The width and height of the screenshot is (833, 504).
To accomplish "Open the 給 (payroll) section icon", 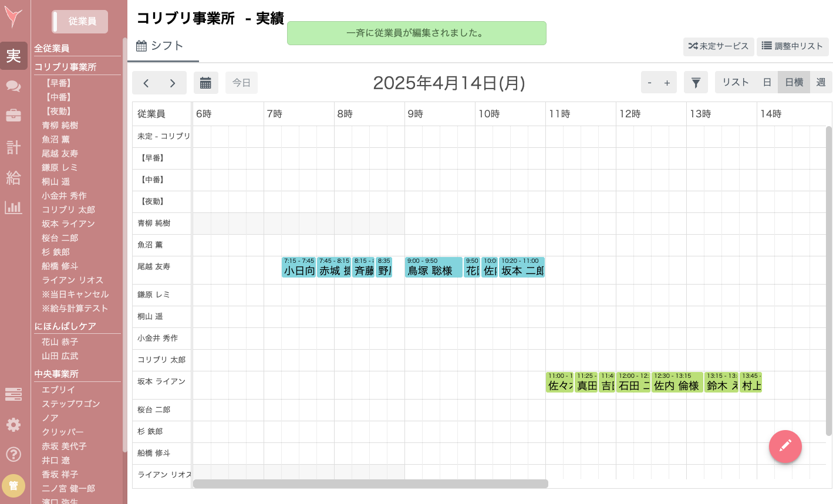I will [14, 178].
